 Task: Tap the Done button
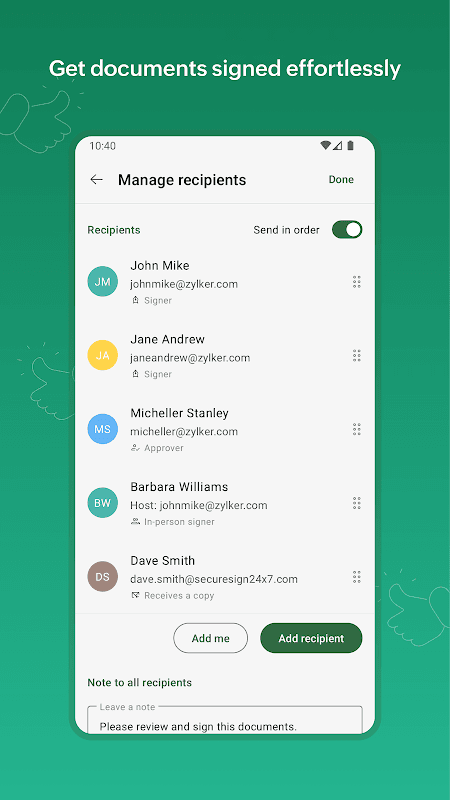point(341,180)
